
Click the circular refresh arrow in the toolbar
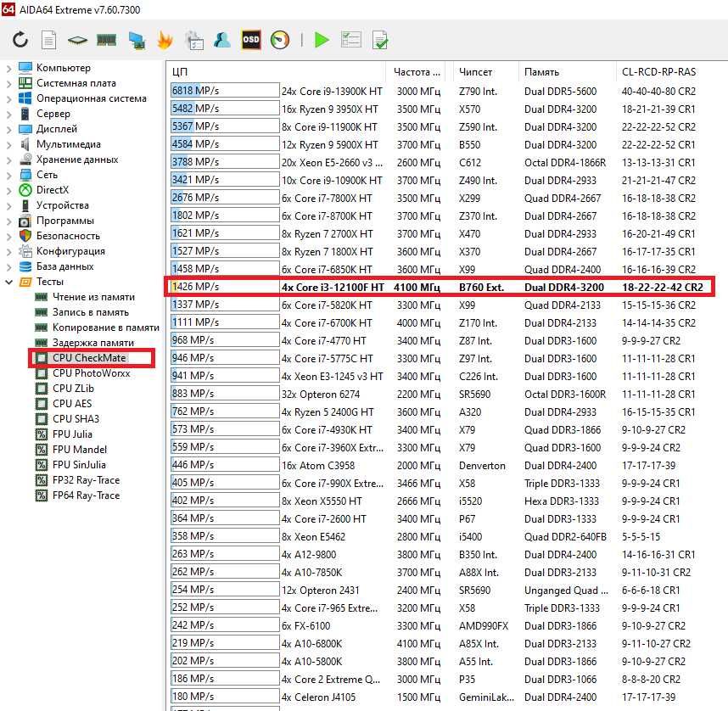pos(20,40)
